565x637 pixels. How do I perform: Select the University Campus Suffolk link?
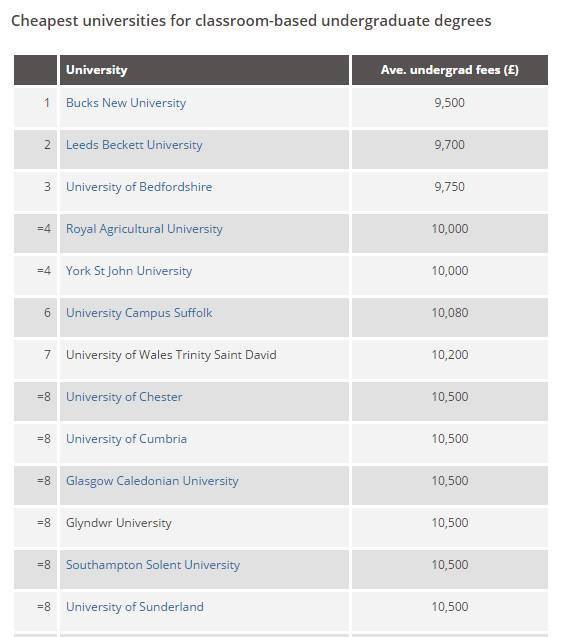coord(139,313)
